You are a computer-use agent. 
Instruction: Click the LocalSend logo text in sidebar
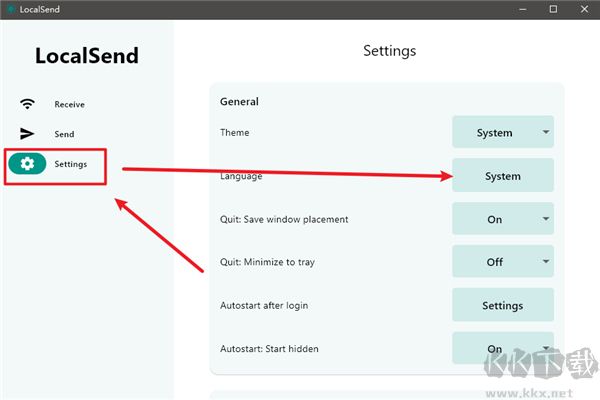[87, 56]
